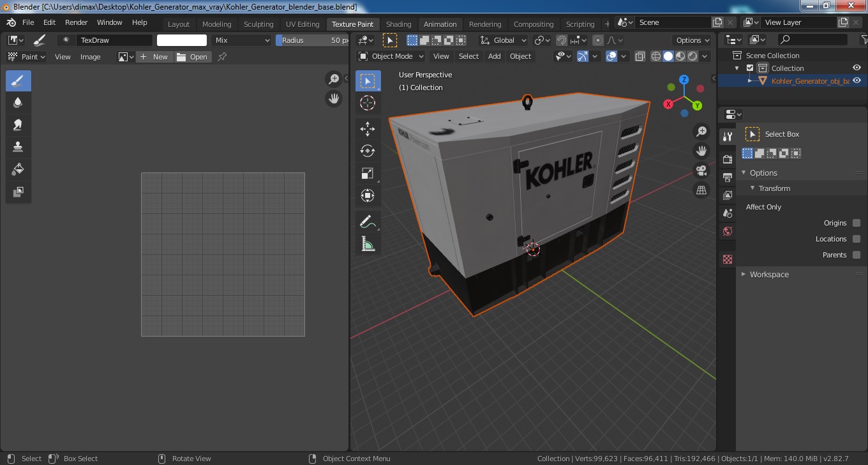Screen dimensions: 868x465
Task: Click New image button
Action: tap(154, 57)
